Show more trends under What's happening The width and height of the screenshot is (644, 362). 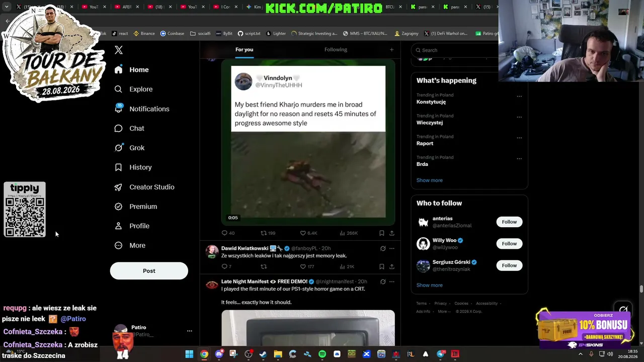coord(429,180)
